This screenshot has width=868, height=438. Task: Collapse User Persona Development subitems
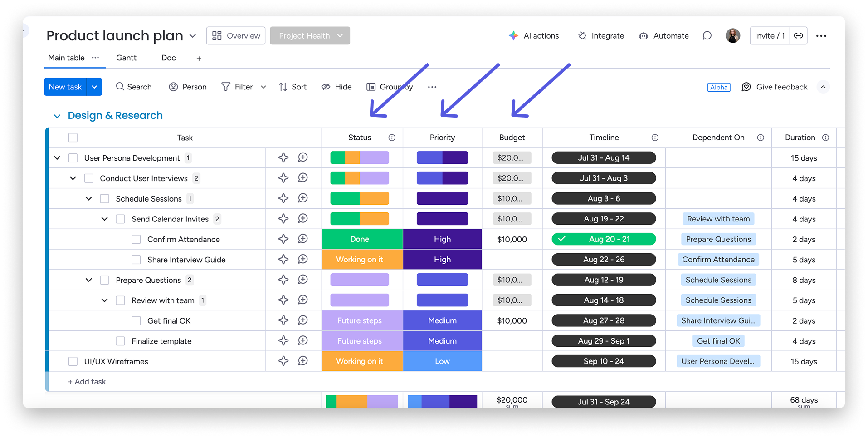click(x=57, y=158)
